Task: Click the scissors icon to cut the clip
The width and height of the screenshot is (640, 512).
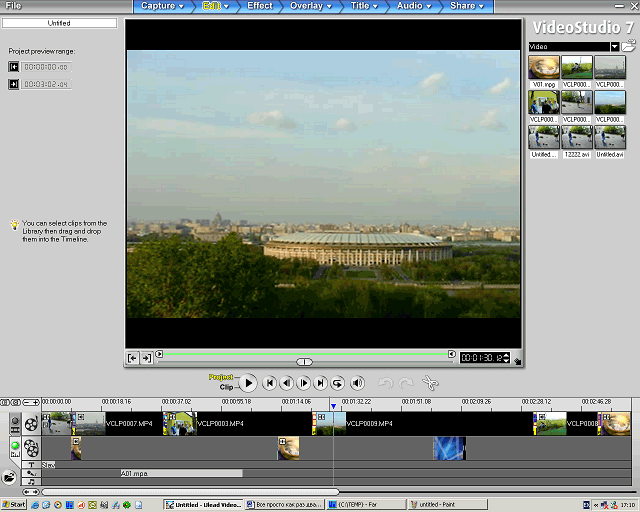Action: (x=430, y=383)
